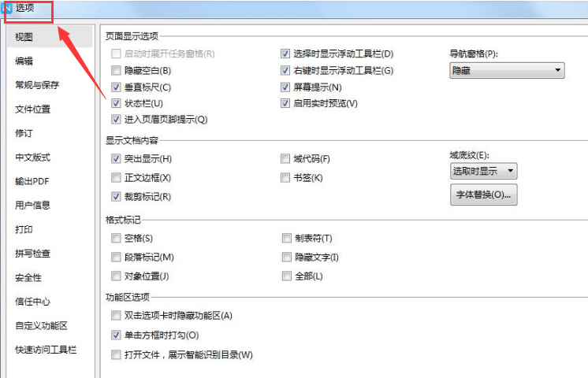Uncheck 启用实时预览(V) checkbox
This screenshot has width=588, height=378.
tap(285, 103)
